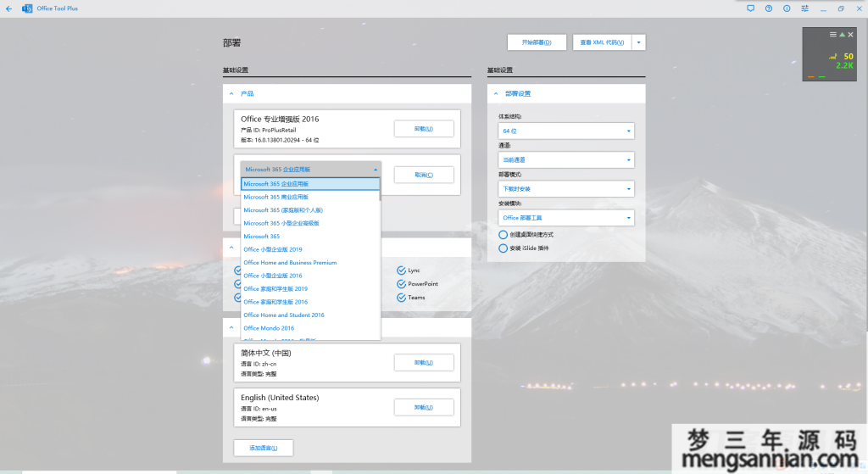Open the help question mark icon

coord(768,8)
